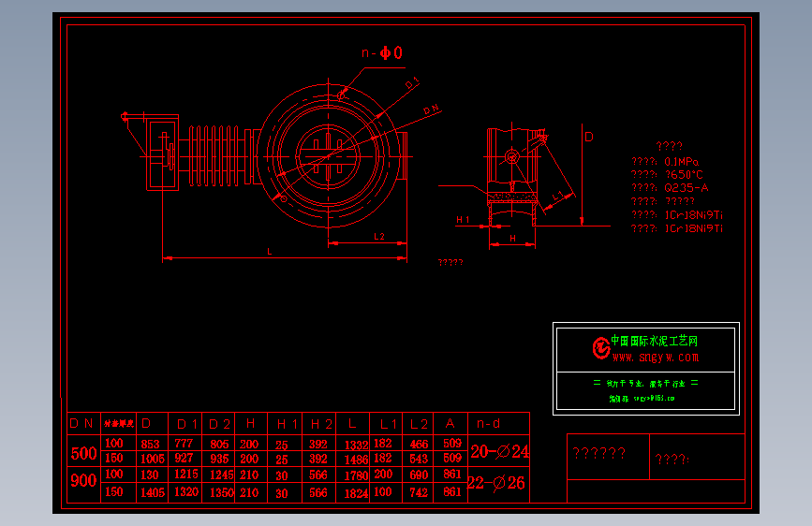Click the L2 dimension label under valve
The height and width of the screenshot is (526, 812).
379,237
